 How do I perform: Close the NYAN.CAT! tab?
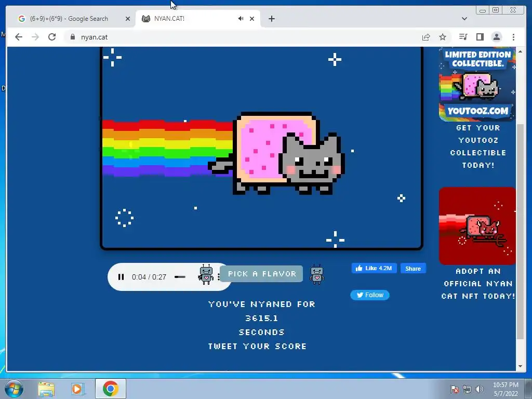tap(252, 19)
